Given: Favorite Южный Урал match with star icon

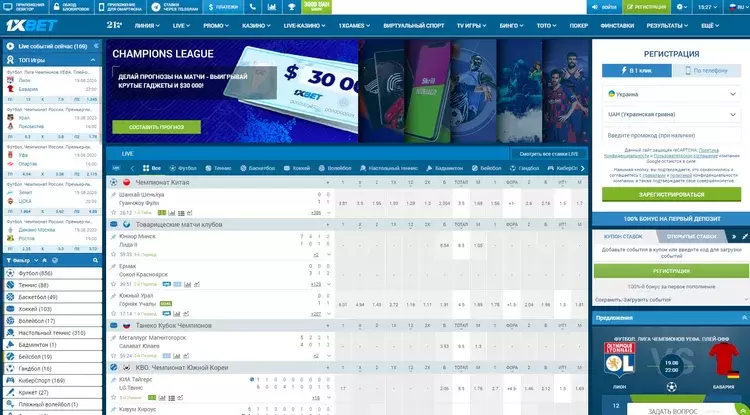Looking at the screenshot, I should [113, 314].
